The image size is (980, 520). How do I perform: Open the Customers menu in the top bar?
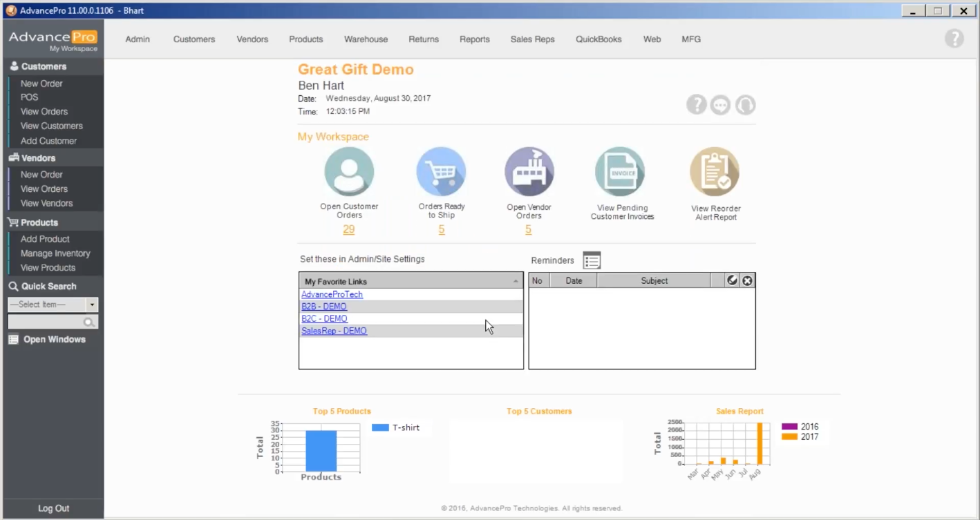point(194,39)
